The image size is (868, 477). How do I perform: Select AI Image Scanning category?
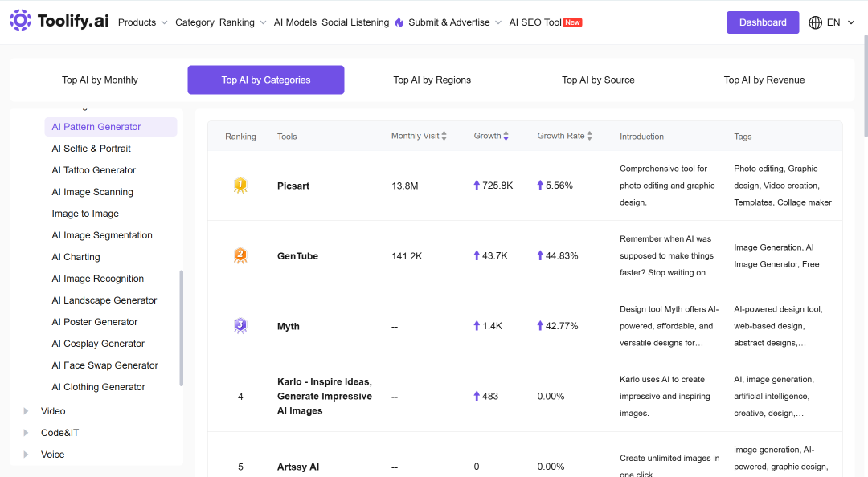click(92, 192)
